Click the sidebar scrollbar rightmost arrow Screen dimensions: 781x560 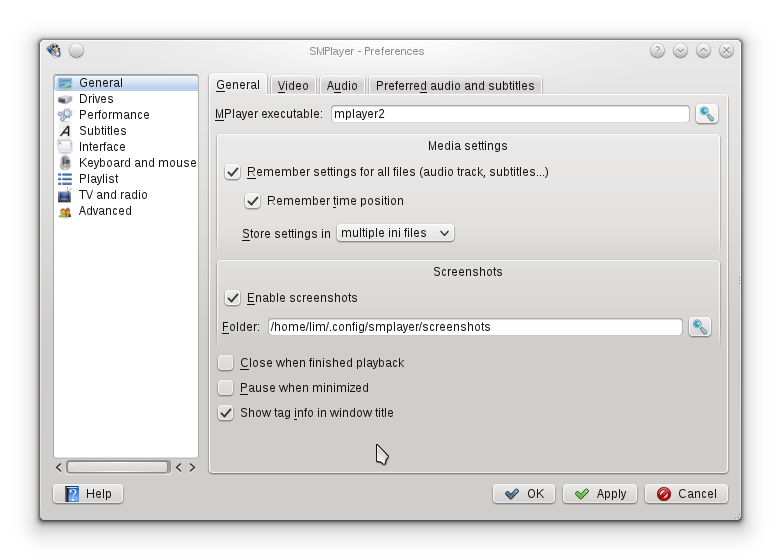[x=192, y=467]
